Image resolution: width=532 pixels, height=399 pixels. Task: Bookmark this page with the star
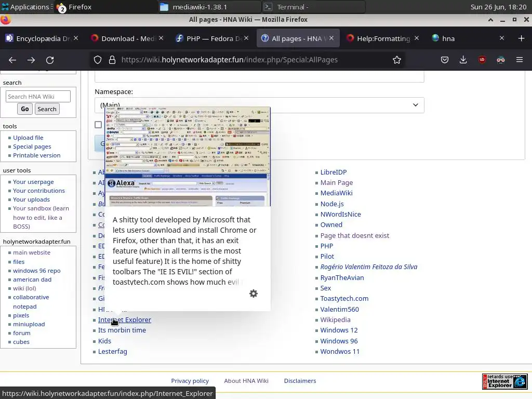click(396, 60)
